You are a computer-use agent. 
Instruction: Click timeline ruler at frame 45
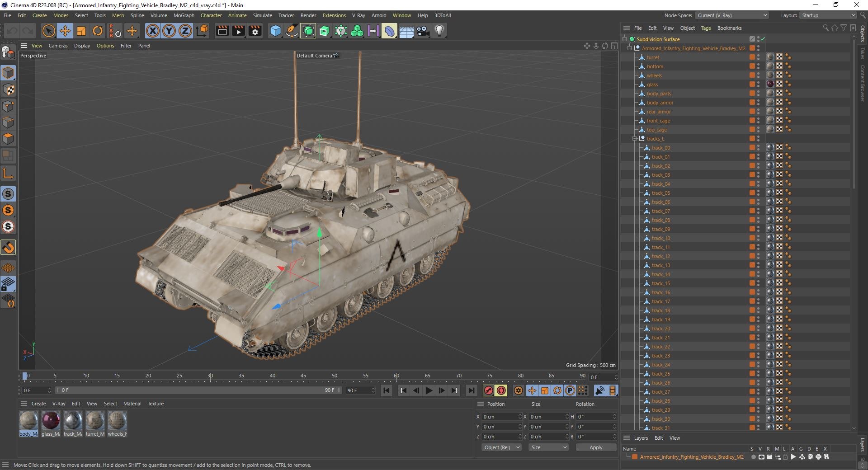[x=303, y=376]
